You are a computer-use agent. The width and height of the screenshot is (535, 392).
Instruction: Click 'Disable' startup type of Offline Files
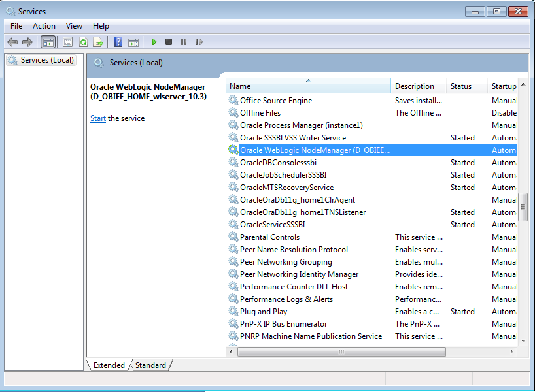(504, 112)
